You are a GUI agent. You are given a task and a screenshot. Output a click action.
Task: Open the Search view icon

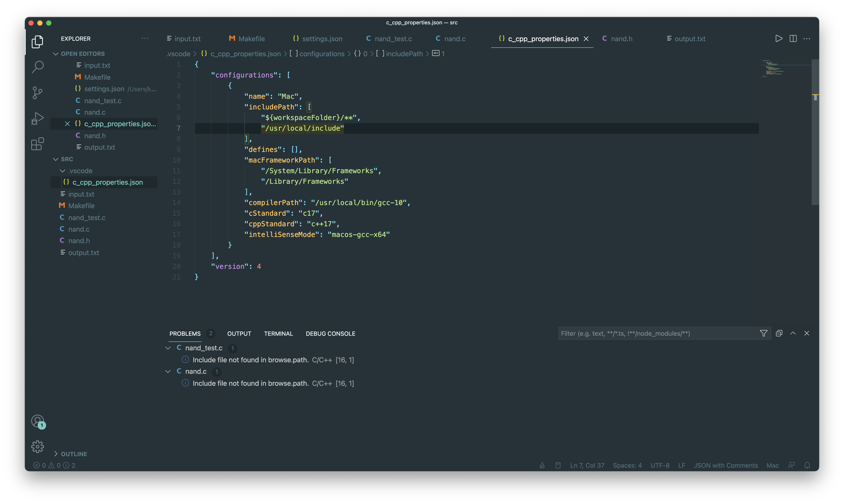(x=37, y=67)
